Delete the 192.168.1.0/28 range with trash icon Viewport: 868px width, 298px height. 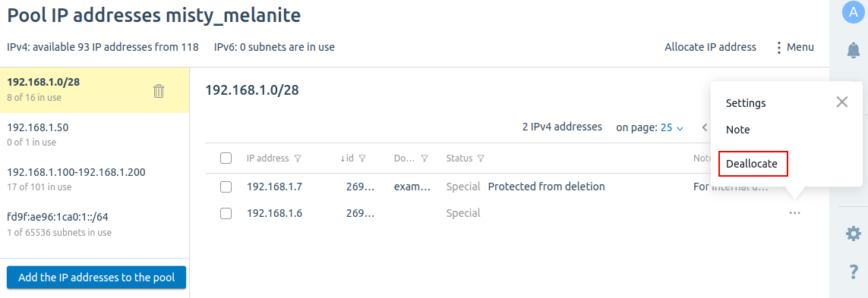click(x=158, y=91)
